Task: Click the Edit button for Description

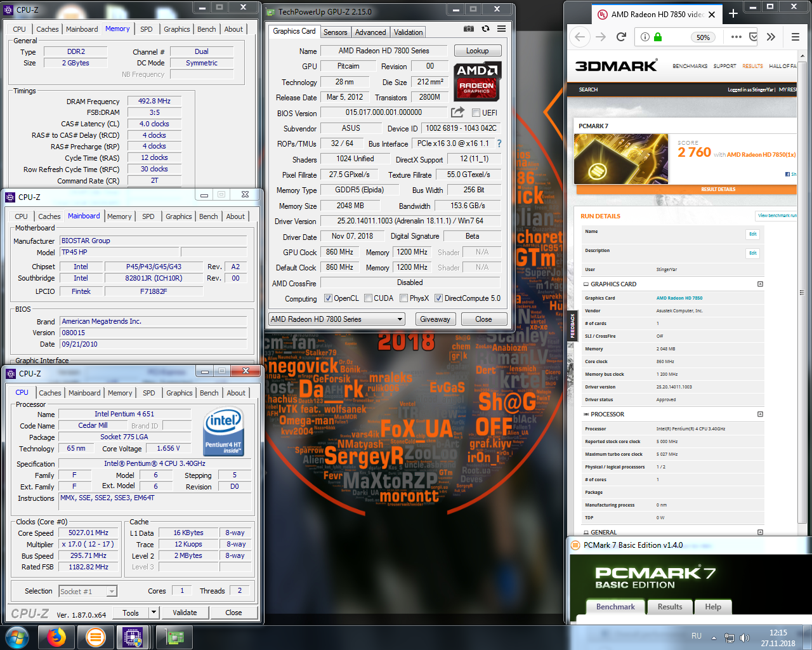Action: (752, 253)
